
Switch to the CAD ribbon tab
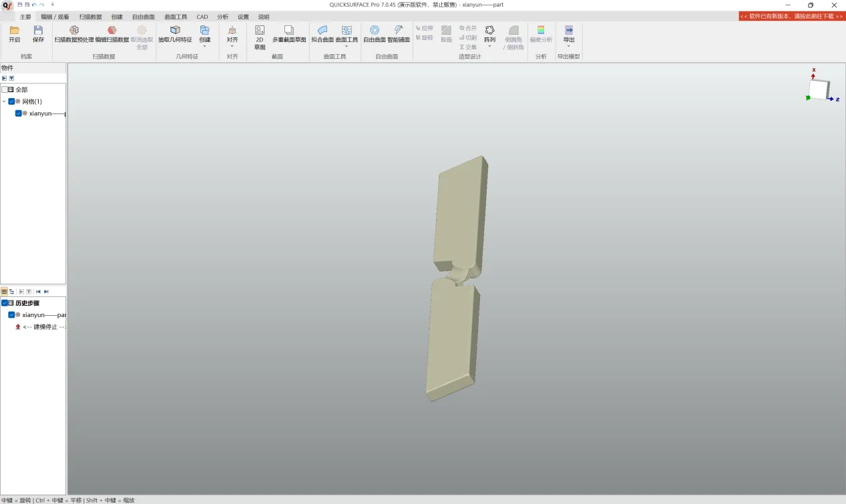pos(202,17)
